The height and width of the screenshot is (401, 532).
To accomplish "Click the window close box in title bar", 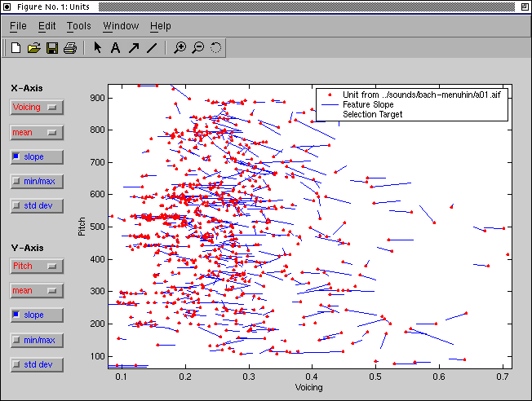I will click(x=7, y=7).
